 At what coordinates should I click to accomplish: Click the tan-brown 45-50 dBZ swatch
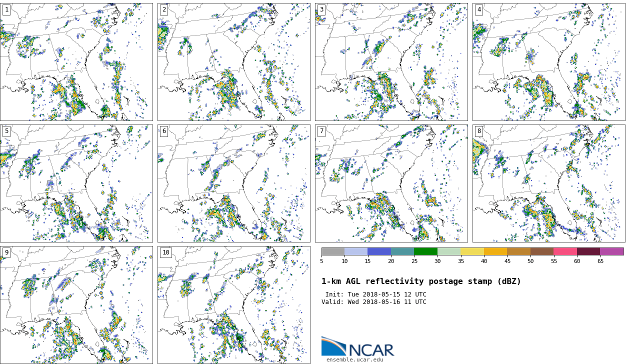click(x=519, y=251)
